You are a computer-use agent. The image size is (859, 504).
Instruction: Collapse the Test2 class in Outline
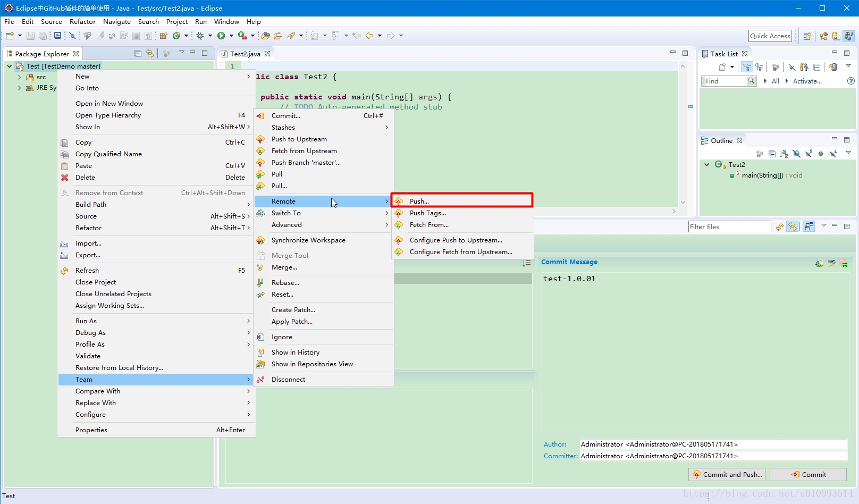(x=706, y=164)
